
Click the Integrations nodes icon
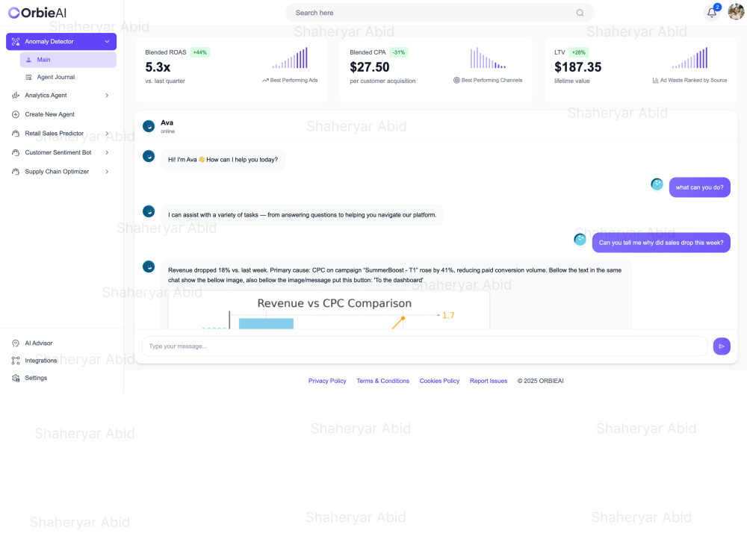click(x=16, y=361)
